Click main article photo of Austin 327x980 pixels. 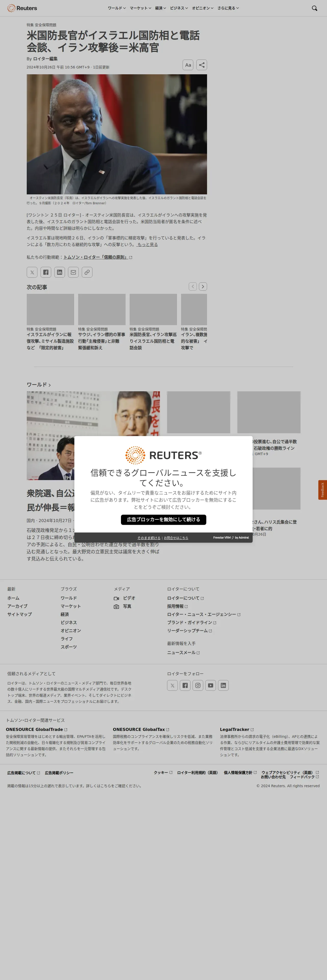pyautogui.click(x=117, y=134)
